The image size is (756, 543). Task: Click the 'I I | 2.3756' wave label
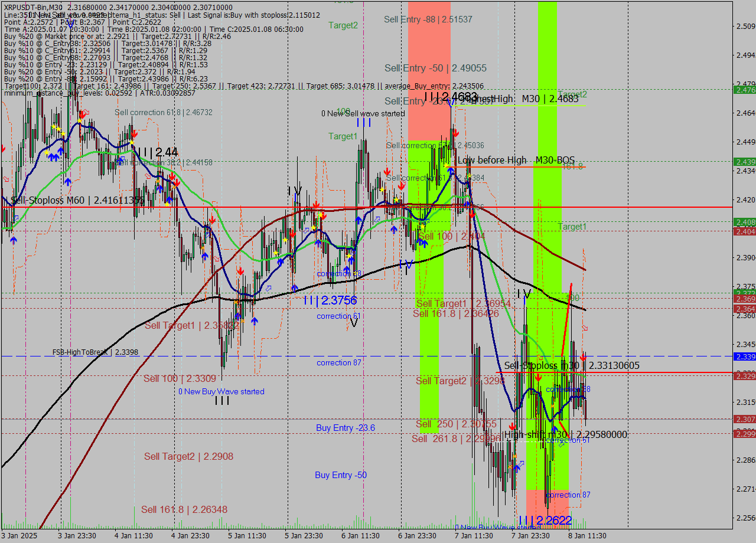point(330,300)
